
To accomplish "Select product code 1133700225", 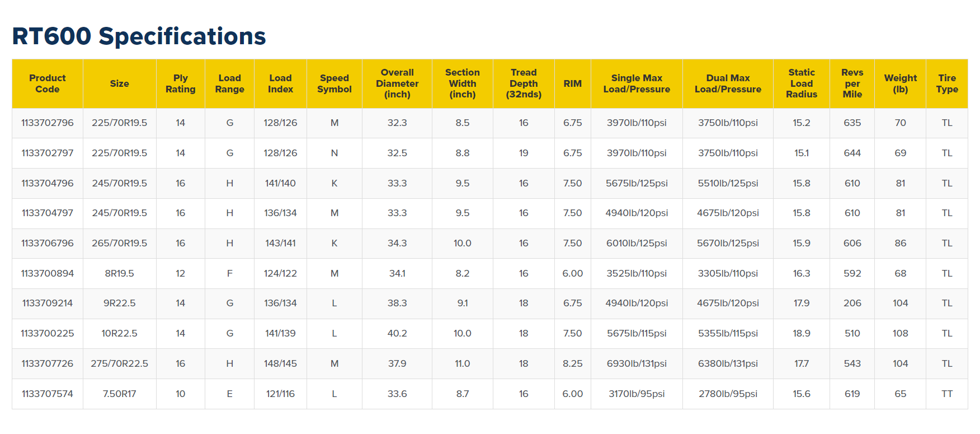I will pos(48,333).
